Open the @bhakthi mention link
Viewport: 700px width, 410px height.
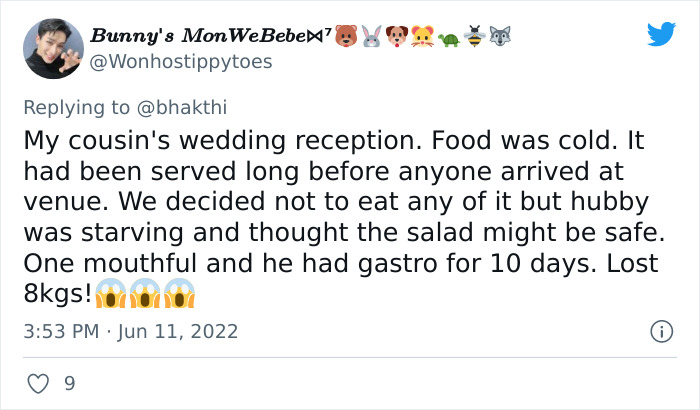pos(182,108)
